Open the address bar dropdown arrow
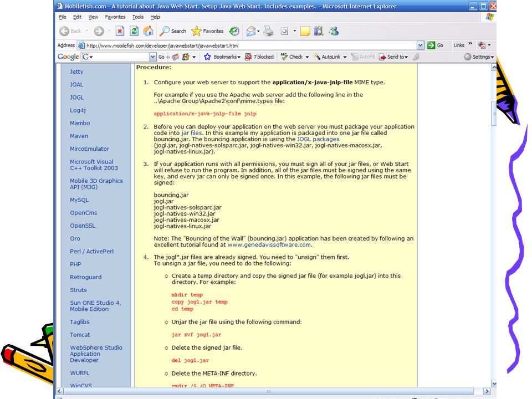Viewport: 532px width, 399px height. [x=421, y=45]
